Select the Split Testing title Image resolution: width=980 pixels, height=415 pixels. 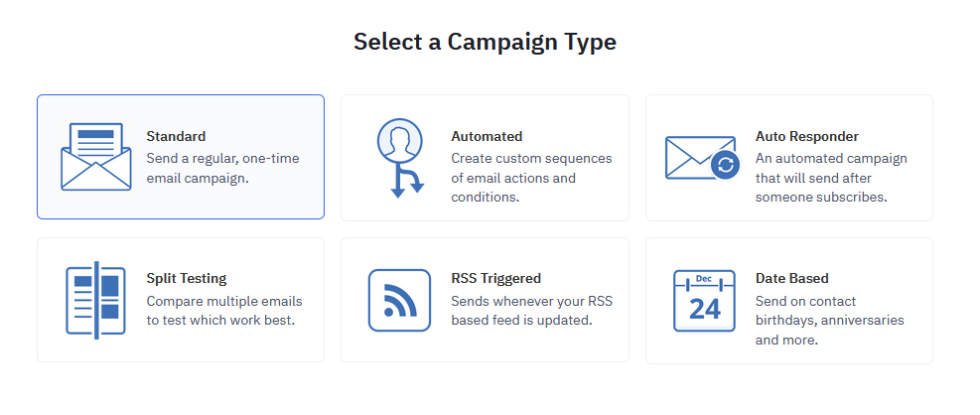187,278
